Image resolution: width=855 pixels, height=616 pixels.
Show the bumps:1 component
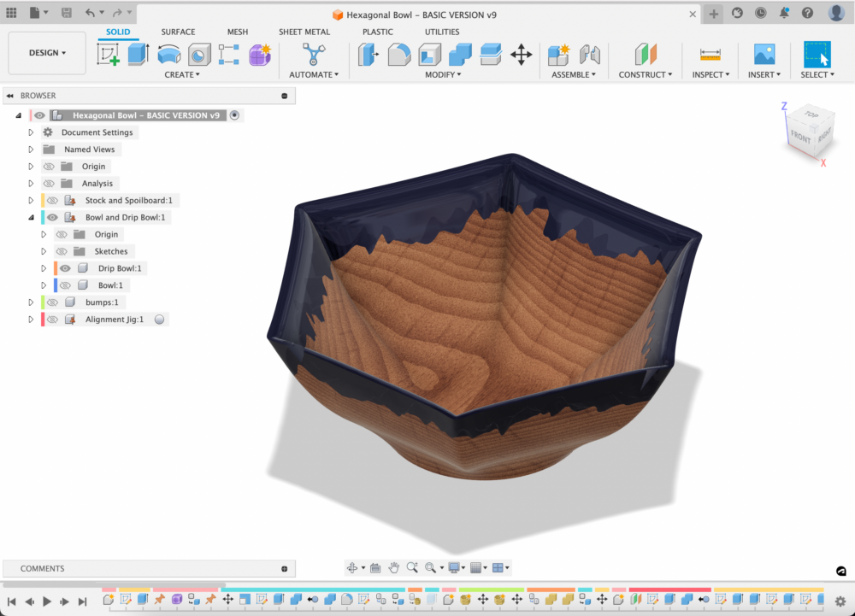coord(52,302)
